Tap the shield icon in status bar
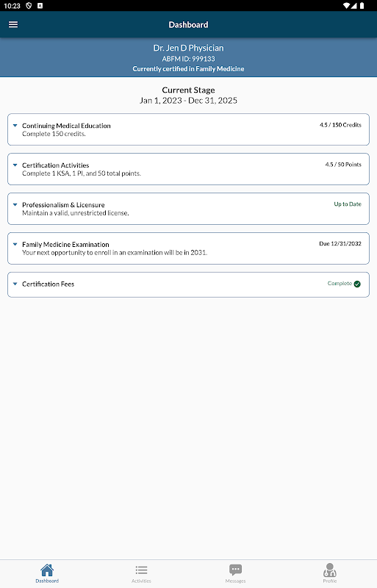 pyautogui.click(x=29, y=6)
